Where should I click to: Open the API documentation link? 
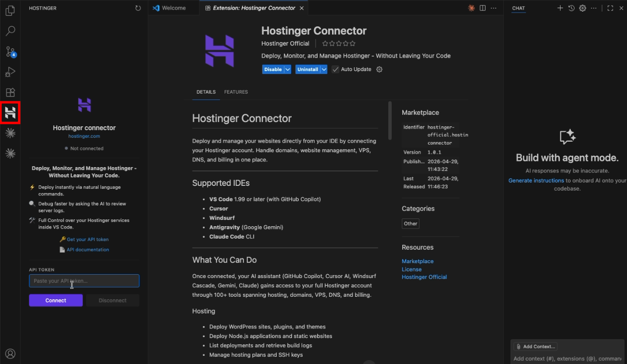[87, 250]
